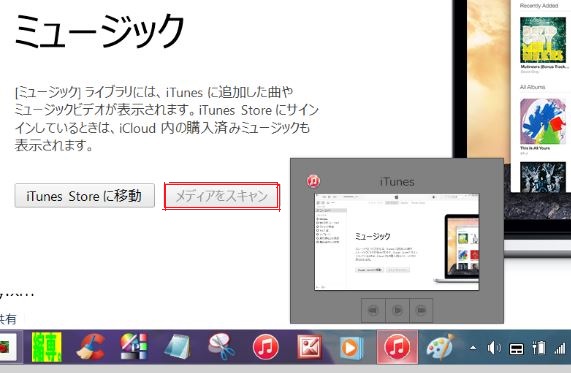
Task: Open CCleaner from the taskbar
Action: pyautogui.click(x=91, y=347)
